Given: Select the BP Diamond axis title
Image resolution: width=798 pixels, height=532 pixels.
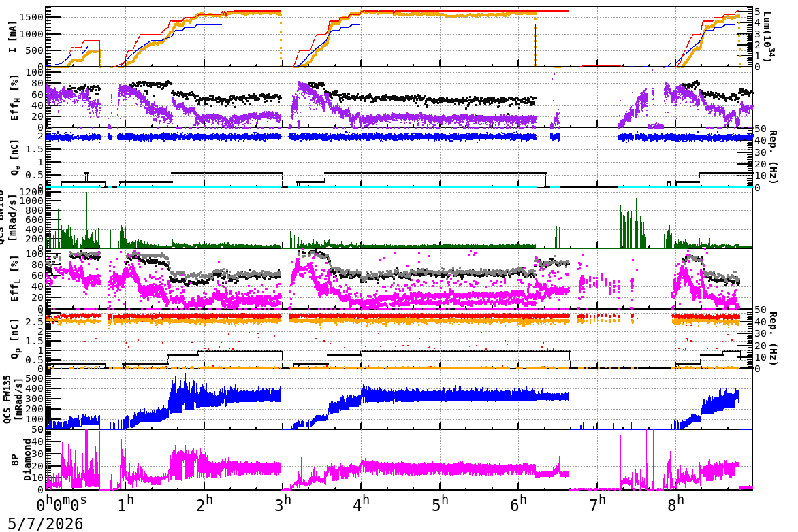Looking at the screenshot, I should (20, 461).
